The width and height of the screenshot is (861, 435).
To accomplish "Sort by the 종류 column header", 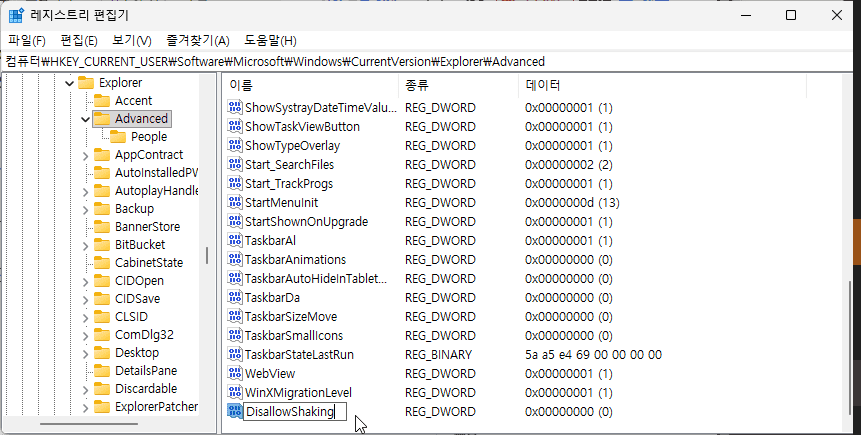I will pyautogui.click(x=459, y=85).
